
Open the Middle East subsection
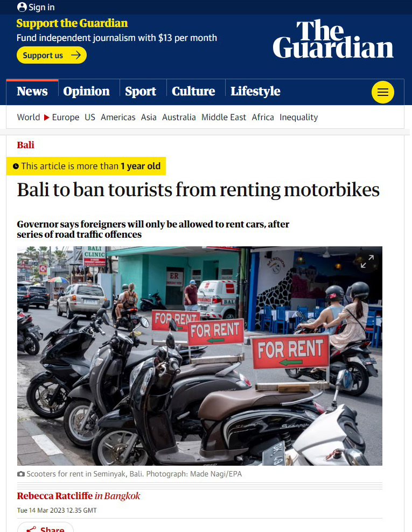click(x=224, y=118)
